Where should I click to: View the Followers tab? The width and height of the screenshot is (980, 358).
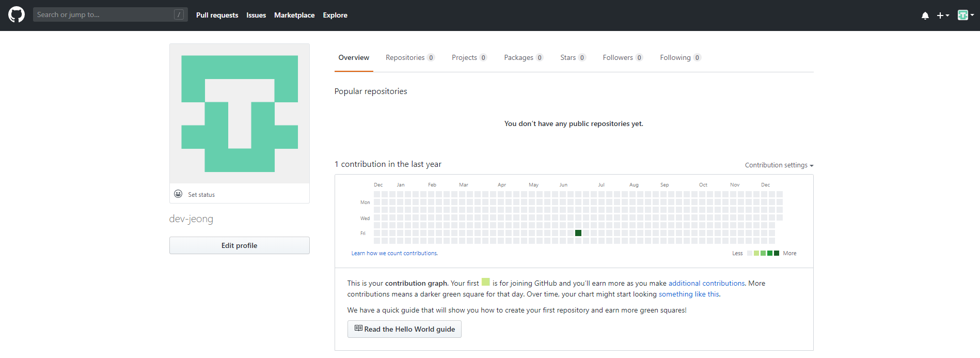(x=623, y=57)
